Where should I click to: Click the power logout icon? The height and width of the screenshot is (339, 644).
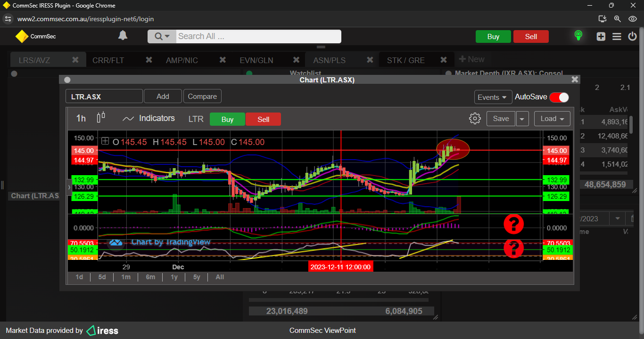click(x=632, y=36)
